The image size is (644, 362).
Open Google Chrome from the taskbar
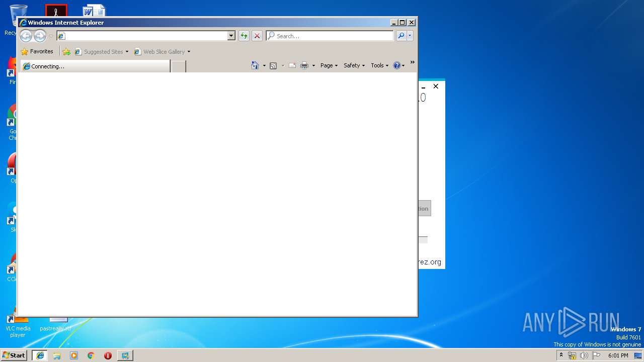[91, 355]
